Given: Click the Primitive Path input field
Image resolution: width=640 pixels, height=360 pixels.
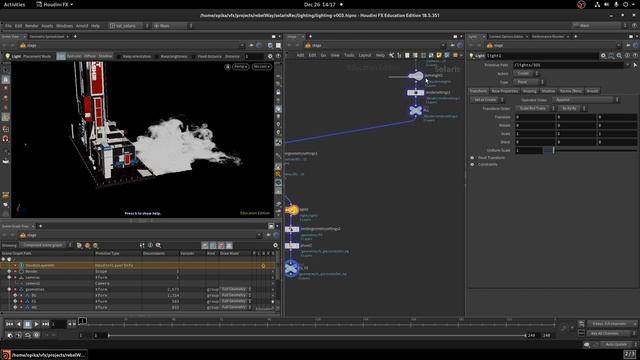Looking at the screenshot, I should [x=568, y=65].
